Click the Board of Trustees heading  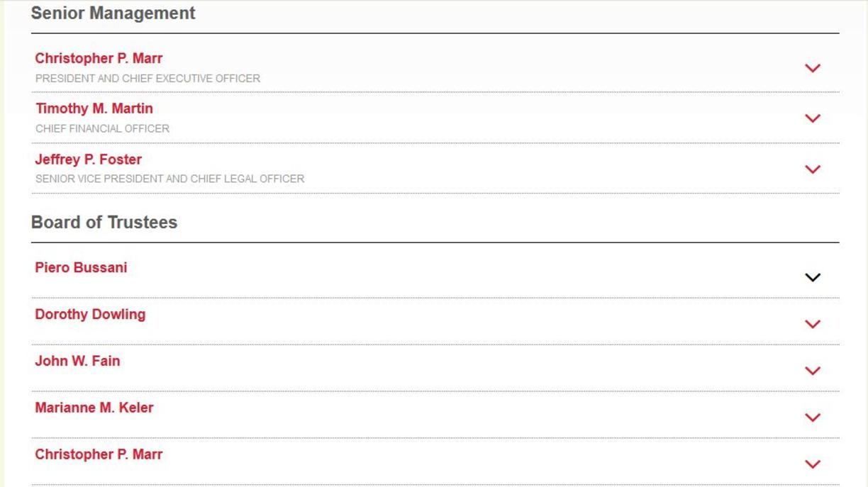coord(104,223)
